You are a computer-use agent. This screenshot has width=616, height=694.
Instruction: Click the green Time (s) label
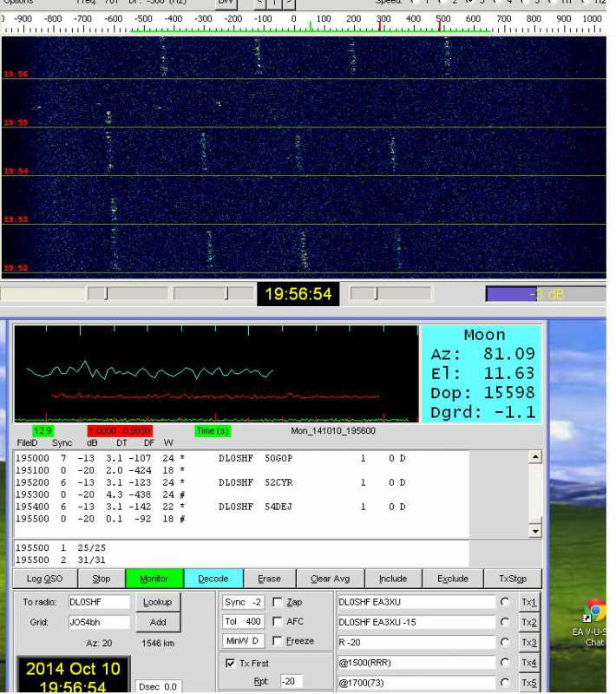(x=212, y=430)
